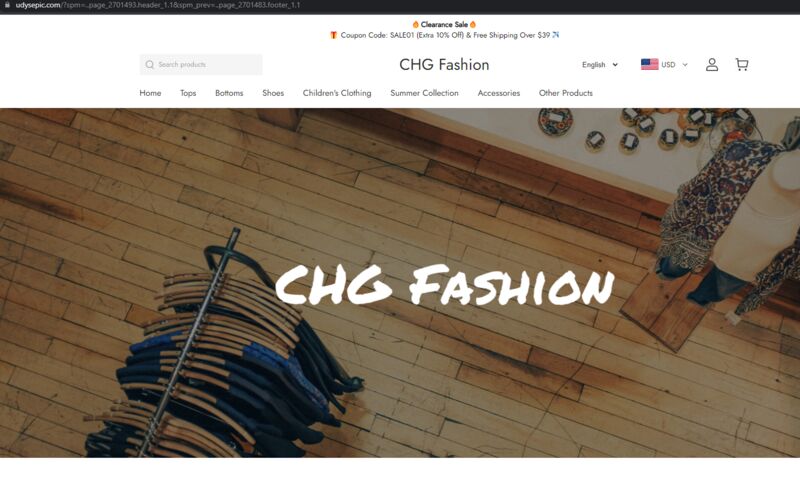Click the CHG Fashion hero banner image

tap(400, 283)
